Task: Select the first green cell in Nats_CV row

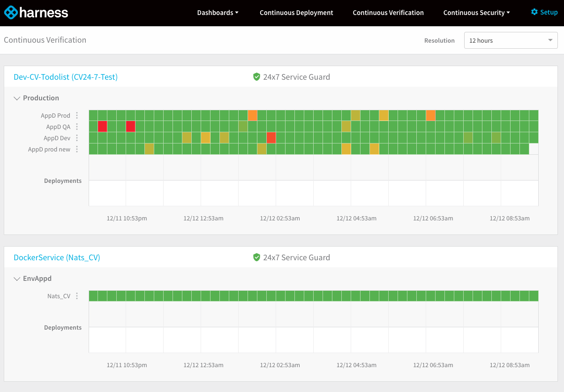Action: pos(93,296)
